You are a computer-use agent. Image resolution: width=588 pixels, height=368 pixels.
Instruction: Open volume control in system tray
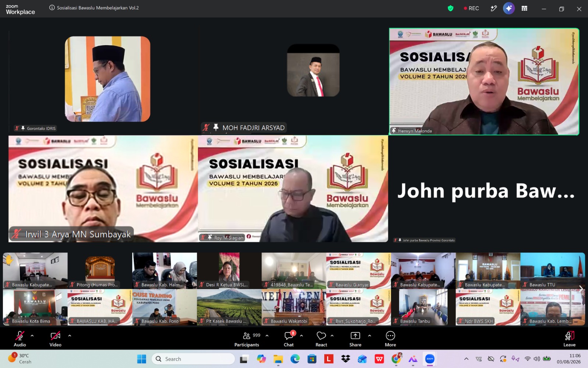(x=537, y=359)
